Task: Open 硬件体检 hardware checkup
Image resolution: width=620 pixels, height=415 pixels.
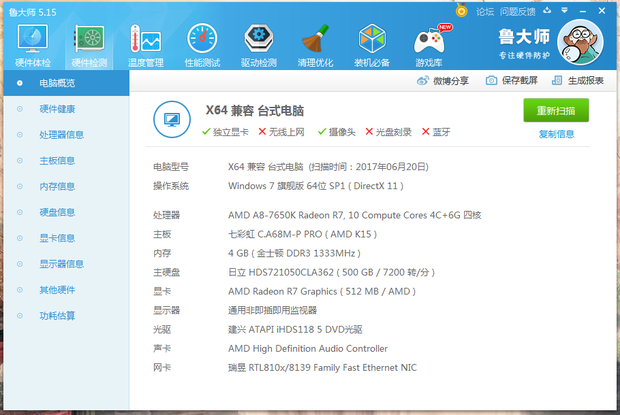Action: coord(33,45)
